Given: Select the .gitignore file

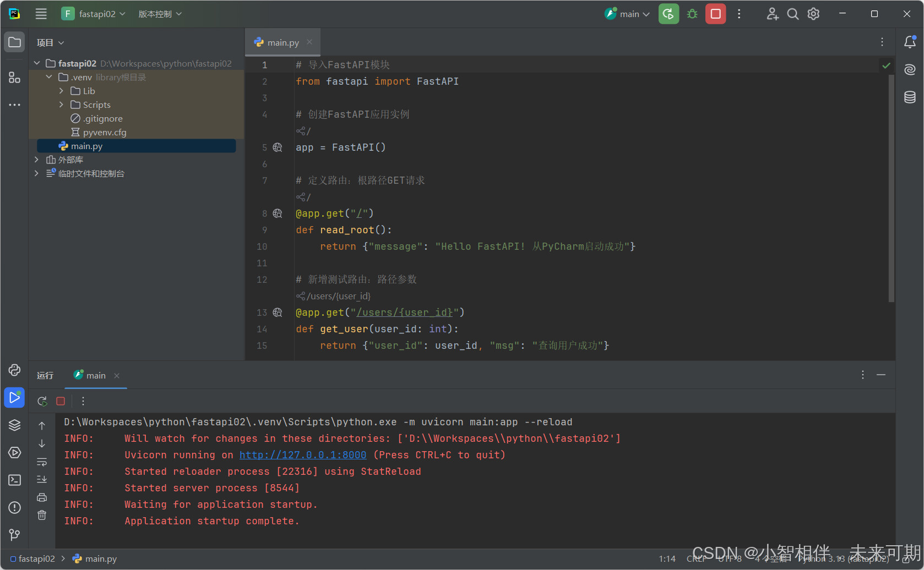Looking at the screenshot, I should pos(96,118).
